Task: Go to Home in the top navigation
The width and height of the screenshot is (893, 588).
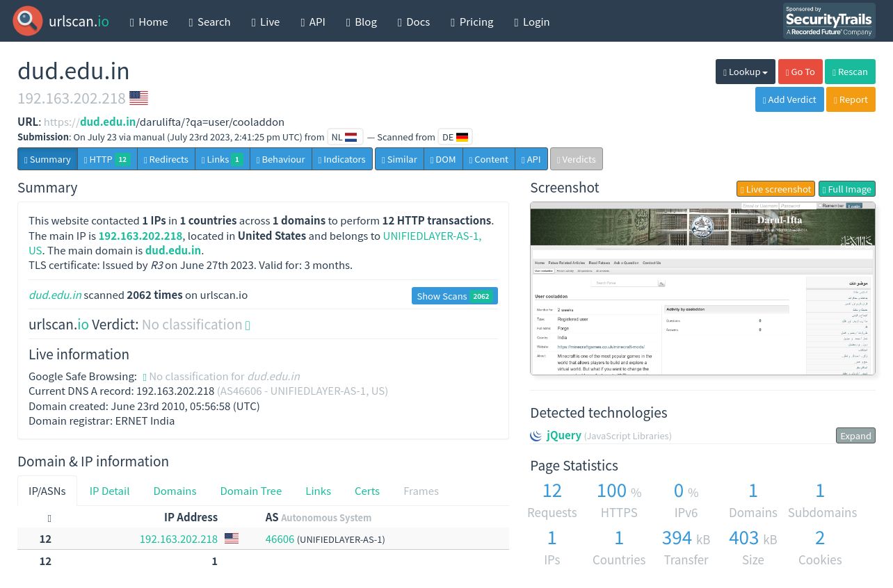Action: point(149,22)
